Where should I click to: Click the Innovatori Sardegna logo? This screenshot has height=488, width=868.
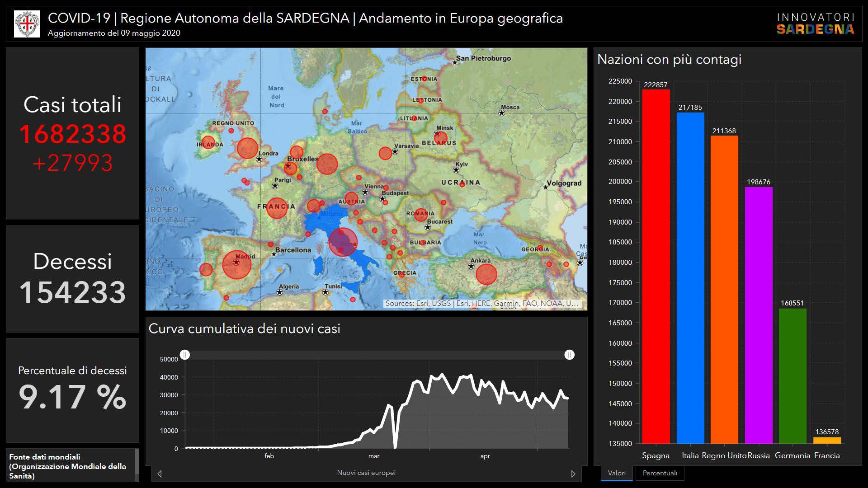(815, 24)
